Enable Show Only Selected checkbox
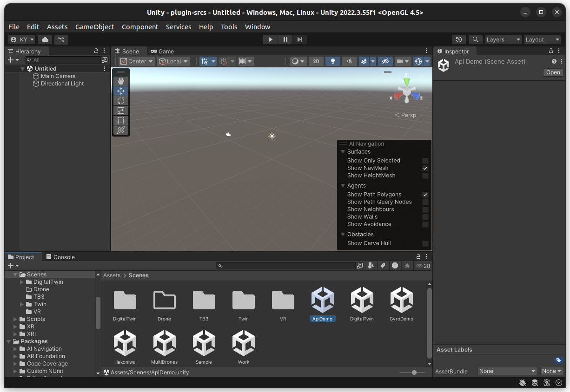The height and width of the screenshot is (392, 570). [425, 161]
